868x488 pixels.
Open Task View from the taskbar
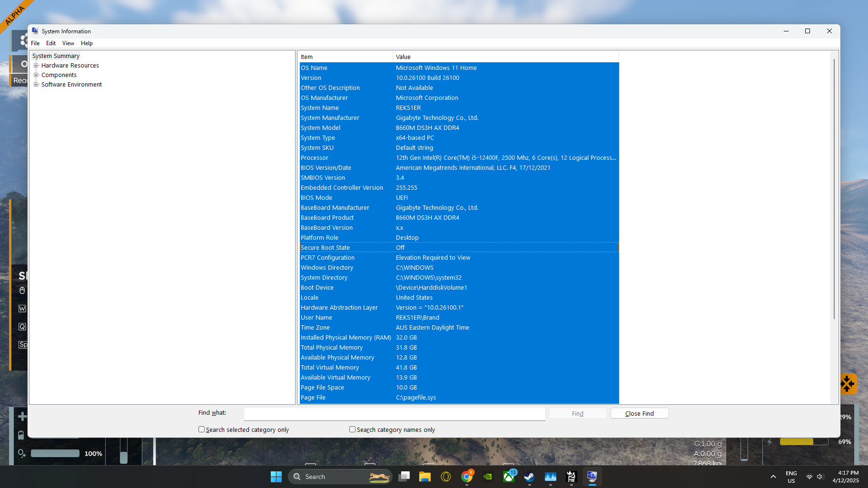404,477
